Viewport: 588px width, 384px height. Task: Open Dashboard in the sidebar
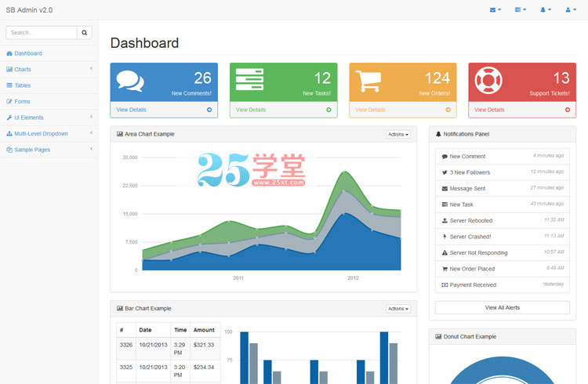click(x=49, y=53)
